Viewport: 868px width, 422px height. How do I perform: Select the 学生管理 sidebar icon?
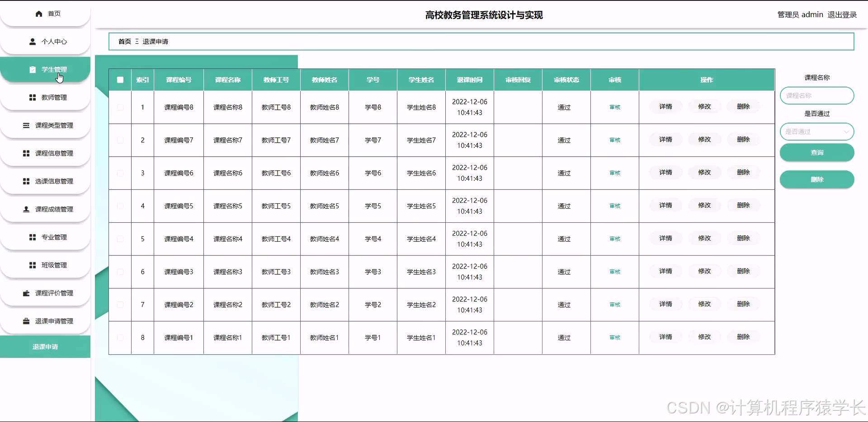pyautogui.click(x=32, y=69)
